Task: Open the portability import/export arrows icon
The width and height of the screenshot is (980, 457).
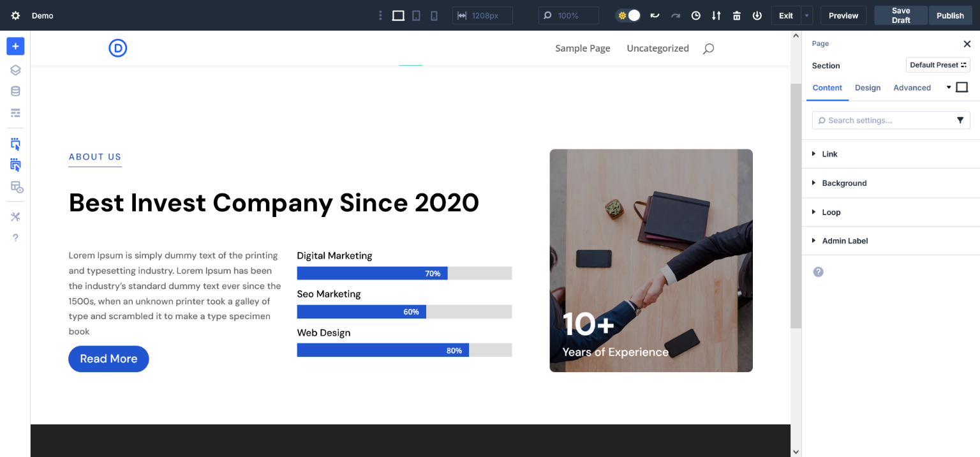Action: coord(716,15)
